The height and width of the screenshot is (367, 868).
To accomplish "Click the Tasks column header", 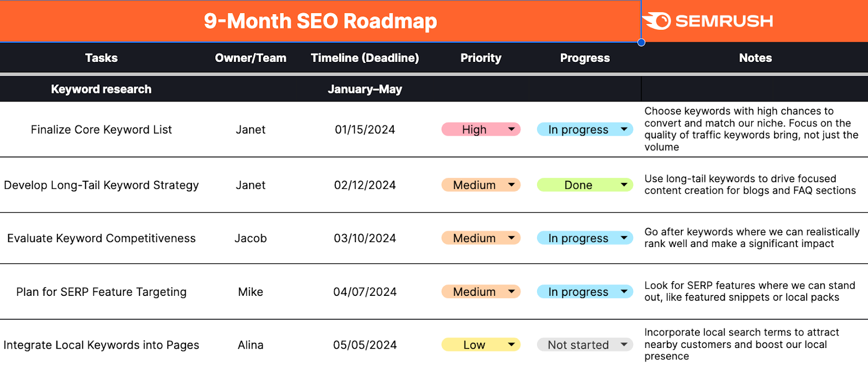I will (x=101, y=58).
